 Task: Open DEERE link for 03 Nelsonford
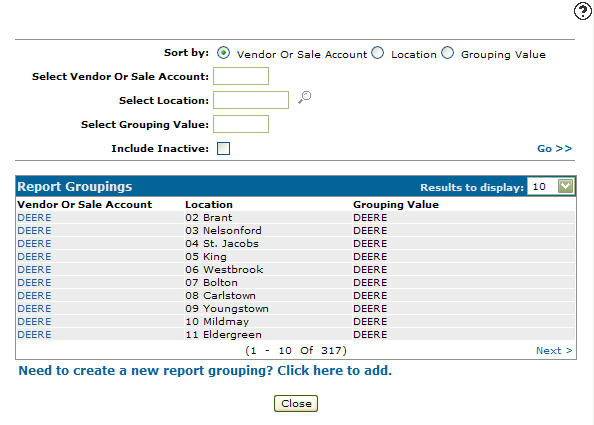coord(34,231)
